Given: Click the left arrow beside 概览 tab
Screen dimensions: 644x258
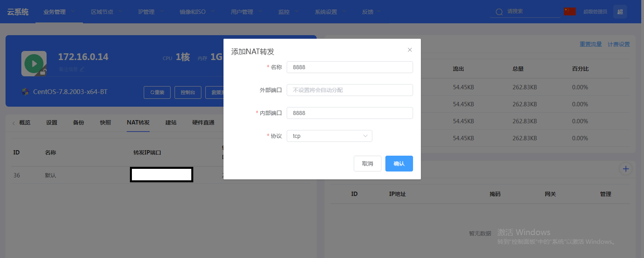Looking at the screenshot, I should click(14, 123).
